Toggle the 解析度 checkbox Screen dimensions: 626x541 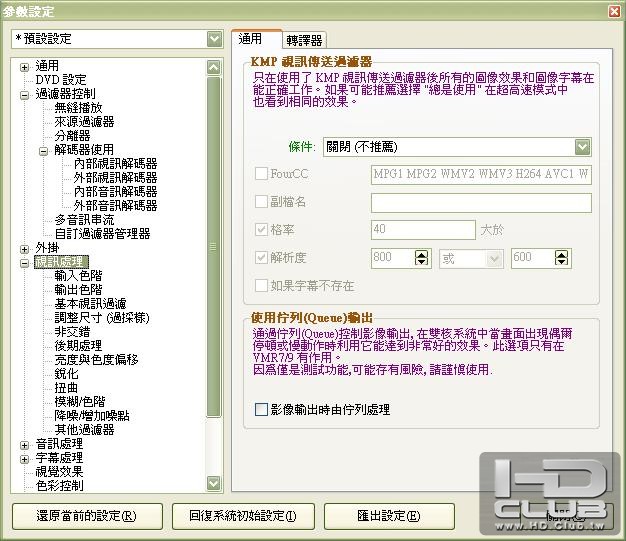click(x=261, y=258)
